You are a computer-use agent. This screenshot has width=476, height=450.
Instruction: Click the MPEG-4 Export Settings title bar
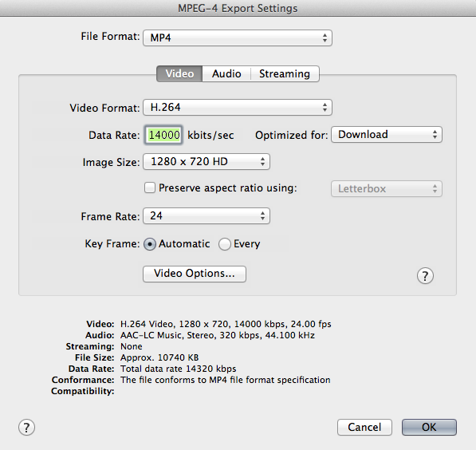238,8
